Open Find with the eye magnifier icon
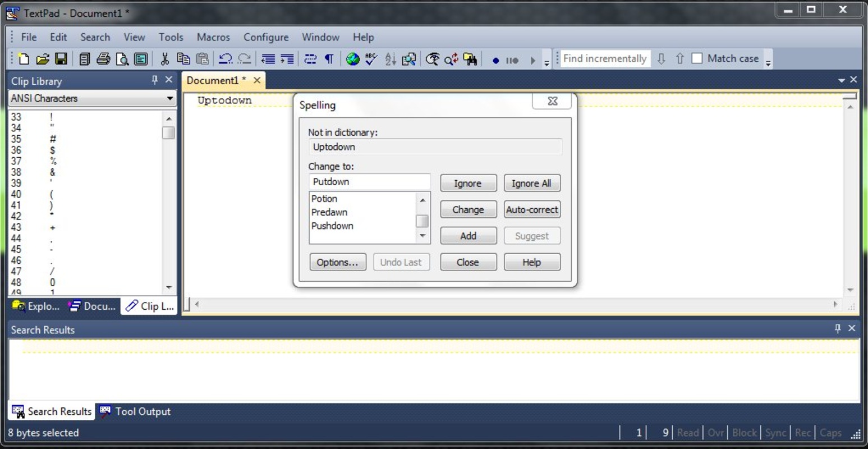 [432, 59]
